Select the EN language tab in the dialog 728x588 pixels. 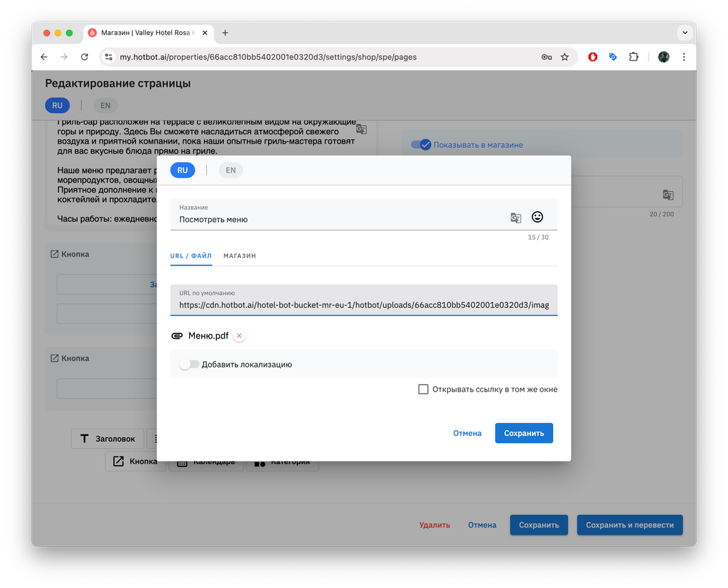click(x=231, y=170)
